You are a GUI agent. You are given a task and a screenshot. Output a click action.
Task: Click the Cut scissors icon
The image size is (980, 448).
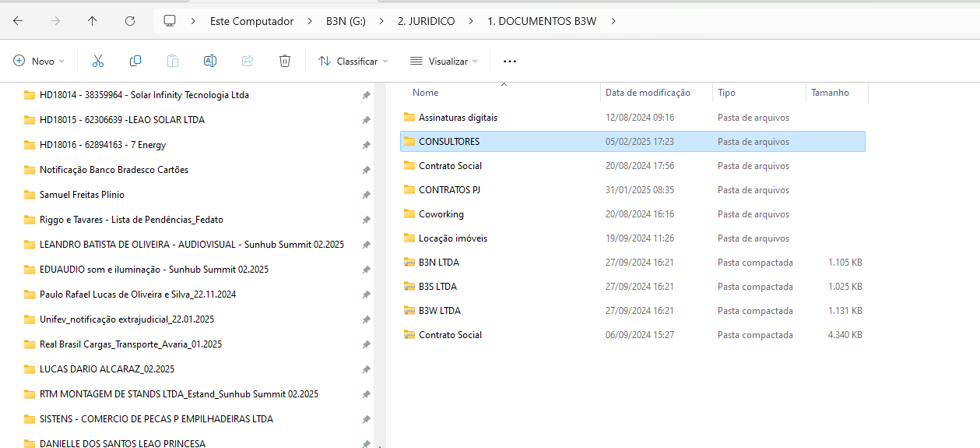pos(98,61)
